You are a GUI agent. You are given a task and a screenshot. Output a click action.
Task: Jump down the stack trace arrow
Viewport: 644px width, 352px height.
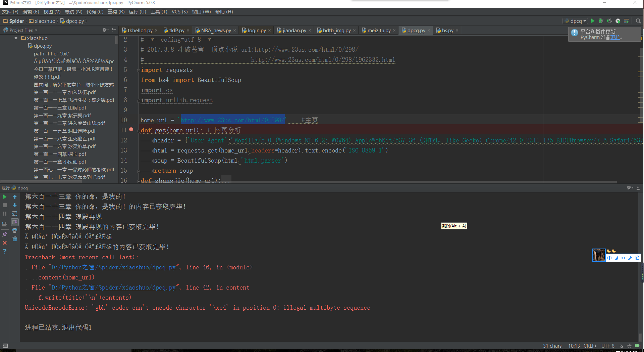tap(15, 205)
